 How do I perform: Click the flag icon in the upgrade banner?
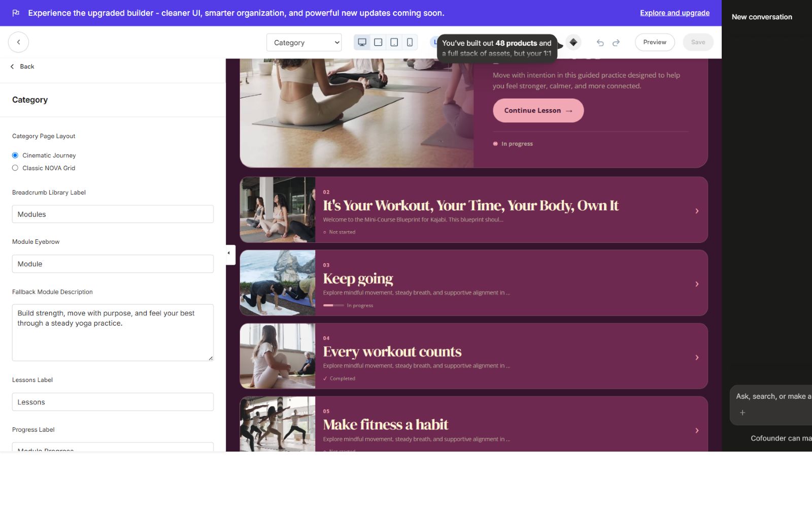pyautogui.click(x=16, y=13)
